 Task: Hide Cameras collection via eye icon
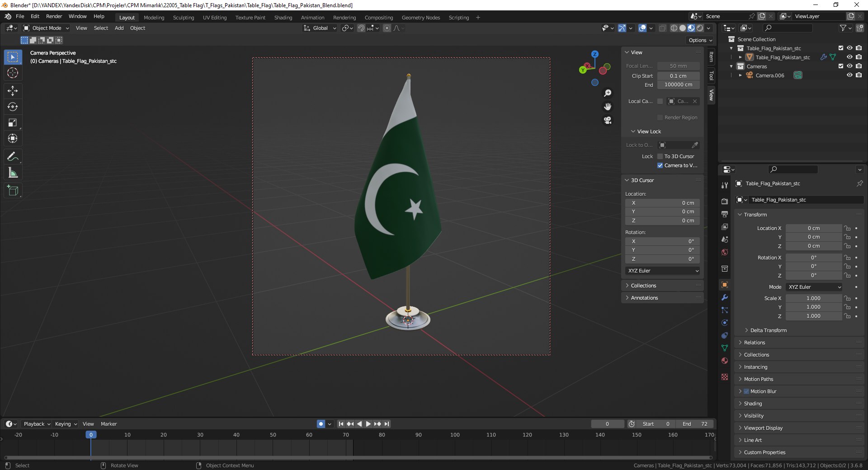pos(849,66)
